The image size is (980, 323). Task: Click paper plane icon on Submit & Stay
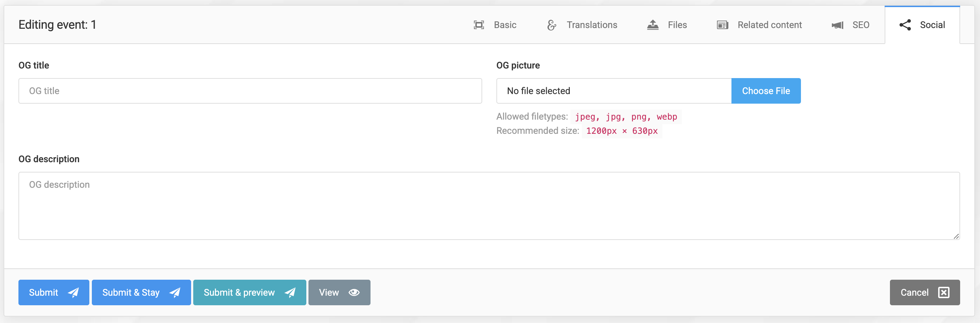tap(174, 292)
